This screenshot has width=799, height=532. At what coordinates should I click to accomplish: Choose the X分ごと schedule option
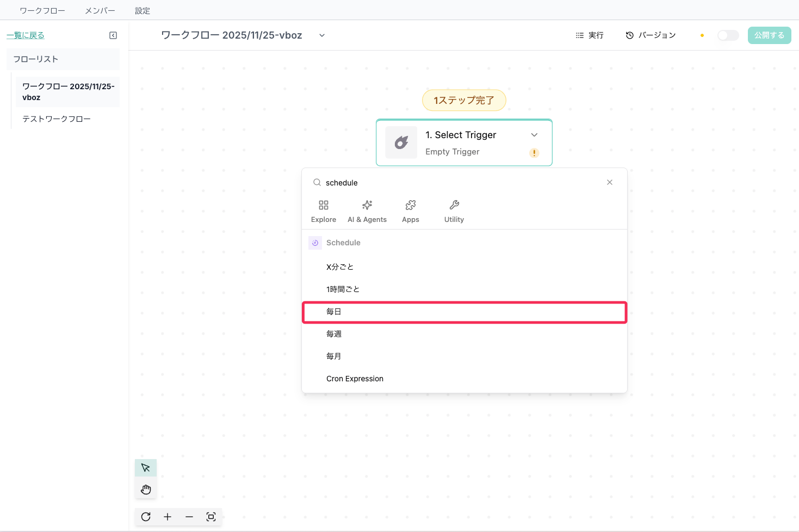pyautogui.click(x=464, y=267)
